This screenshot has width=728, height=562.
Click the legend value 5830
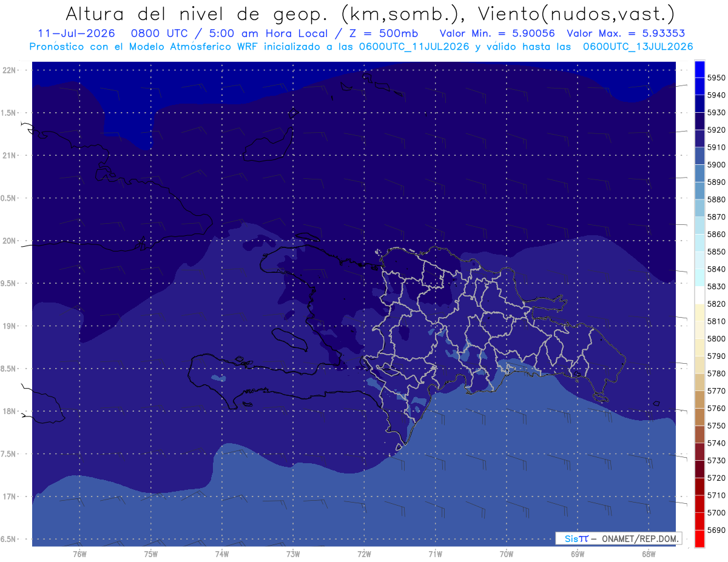pos(716,287)
